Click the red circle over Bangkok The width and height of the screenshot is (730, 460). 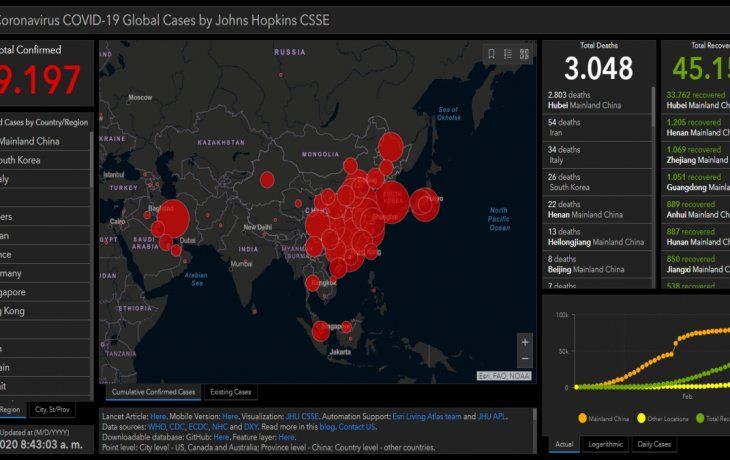point(313,283)
